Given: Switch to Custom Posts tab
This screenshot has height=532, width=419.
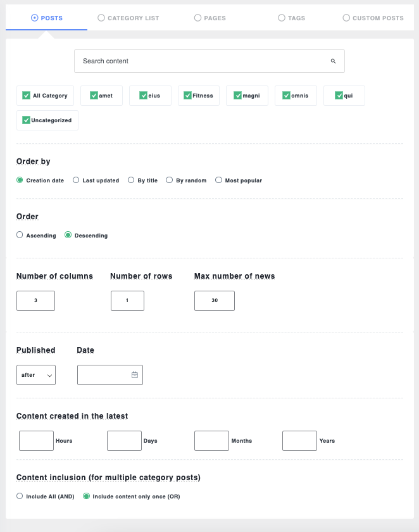Looking at the screenshot, I should tap(373, 18).
